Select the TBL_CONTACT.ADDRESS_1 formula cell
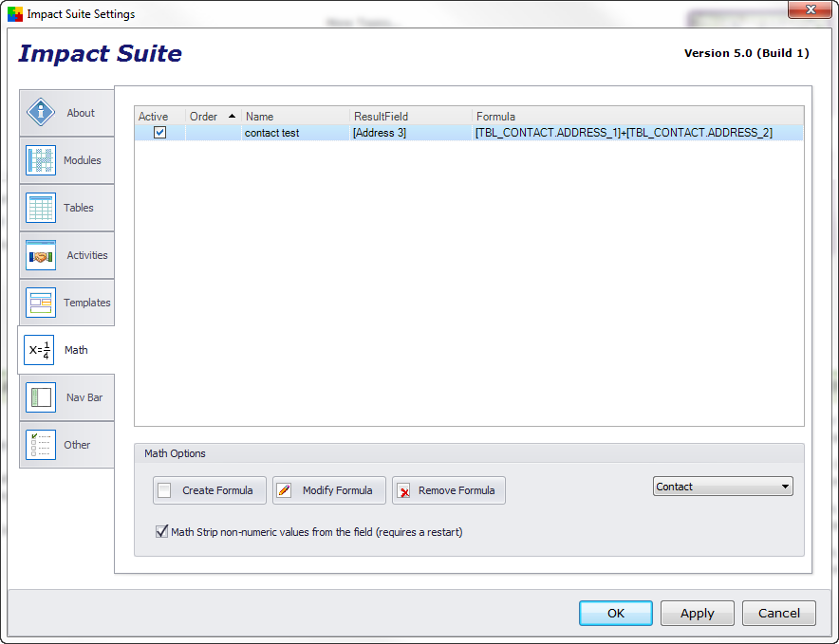 [x=638, y=133]
